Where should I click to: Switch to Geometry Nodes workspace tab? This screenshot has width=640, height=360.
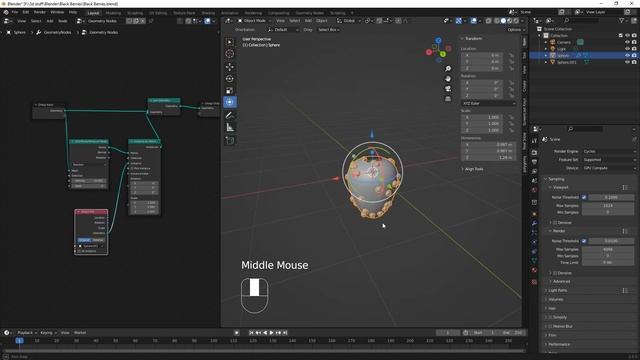[309, 13]
